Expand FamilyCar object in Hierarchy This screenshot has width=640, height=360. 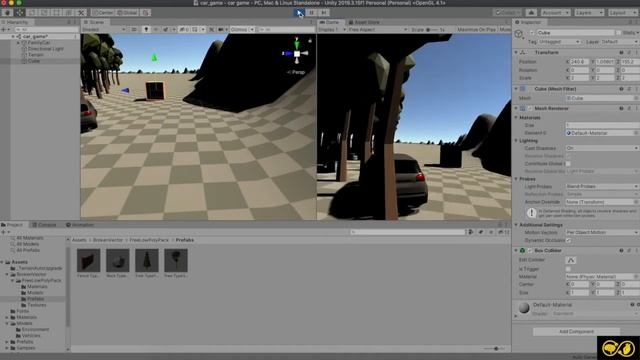[x=18, y=42]
